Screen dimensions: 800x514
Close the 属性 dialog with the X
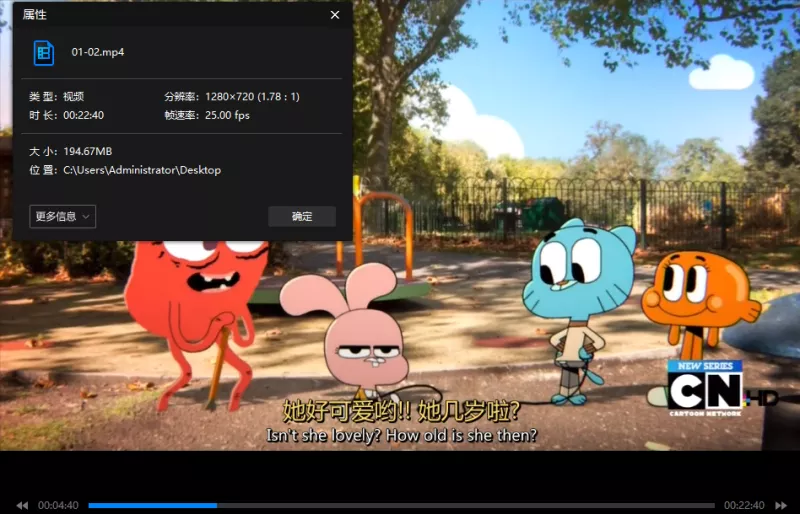335,15
